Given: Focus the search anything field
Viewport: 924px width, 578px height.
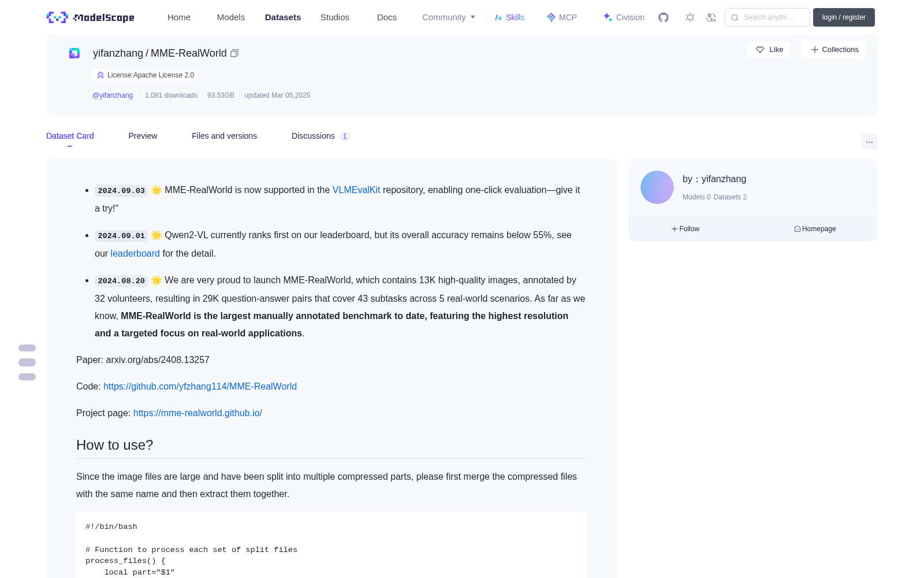Looking at the screenshot, I should [767, 17].
